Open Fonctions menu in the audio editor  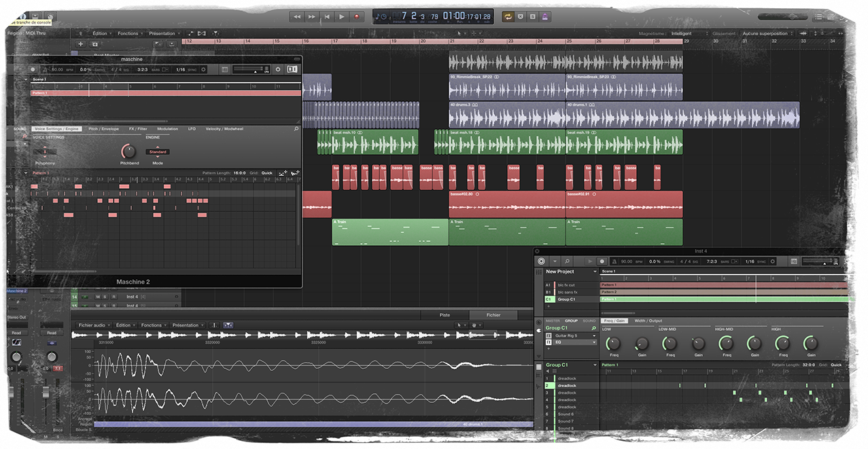click(154, 325)
